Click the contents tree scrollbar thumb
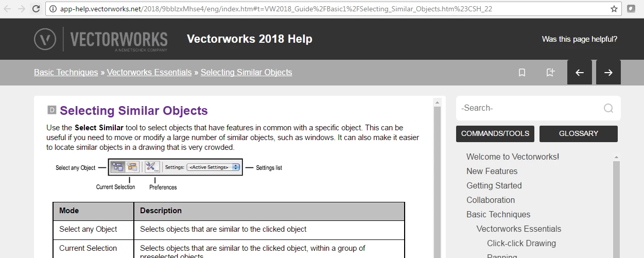Screen dimensions: 644x258 616,209
